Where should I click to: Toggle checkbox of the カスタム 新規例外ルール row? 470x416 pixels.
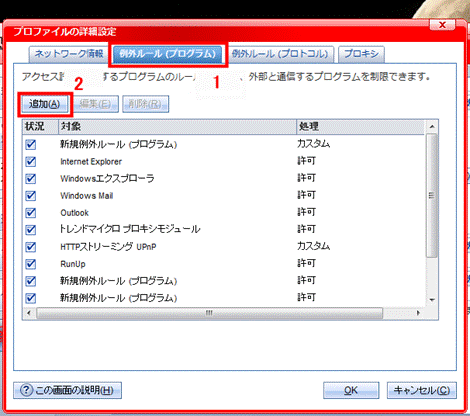pos(31,145)
